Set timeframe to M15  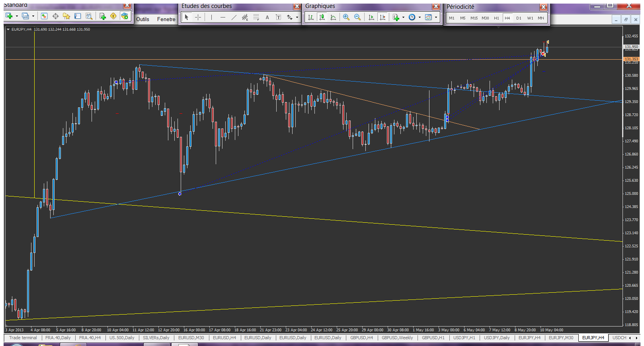(474, 18)
